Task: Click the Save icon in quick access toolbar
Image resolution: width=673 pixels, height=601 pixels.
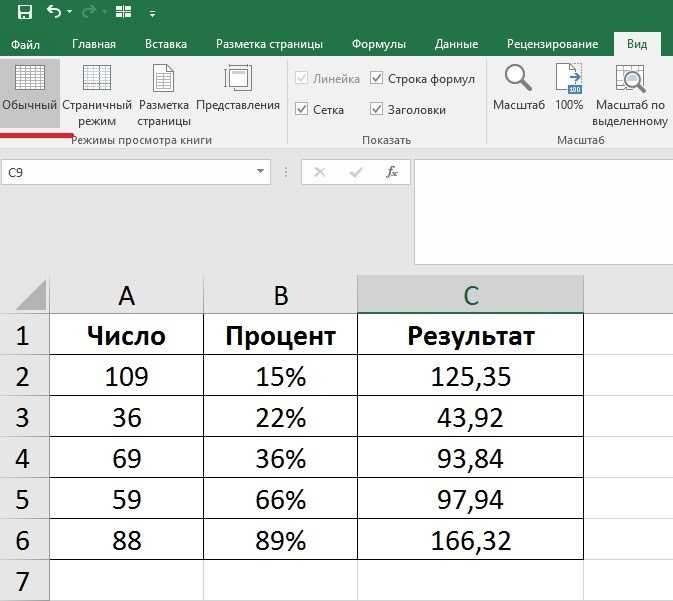Action: (24, 12)
